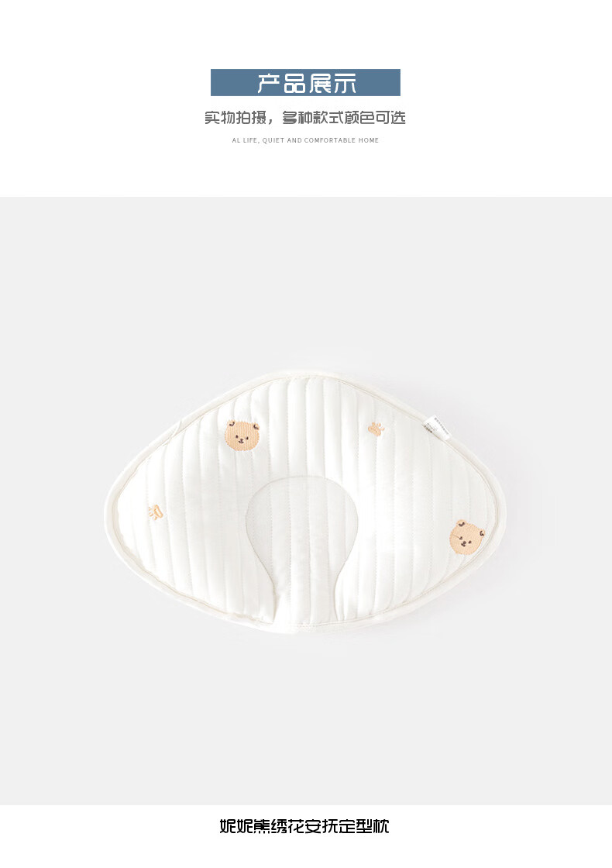
Task: Click the 多种款式颜色可选 subtitle text
Action: pos(344,117)
